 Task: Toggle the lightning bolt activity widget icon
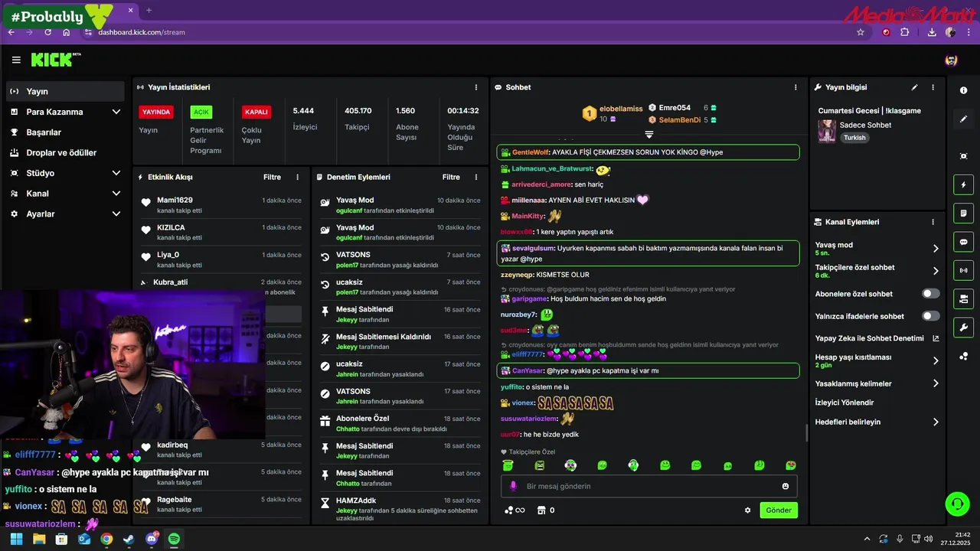pos(963,184)
